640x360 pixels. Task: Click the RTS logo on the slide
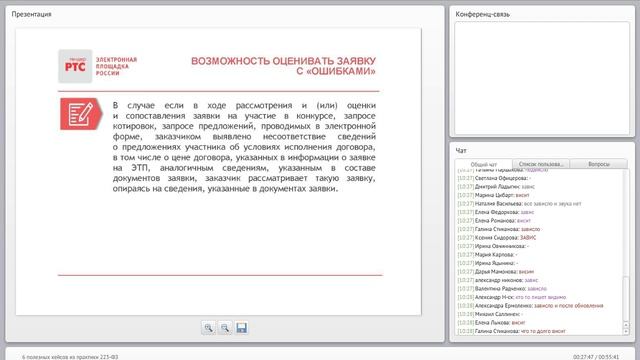[75, 67]
